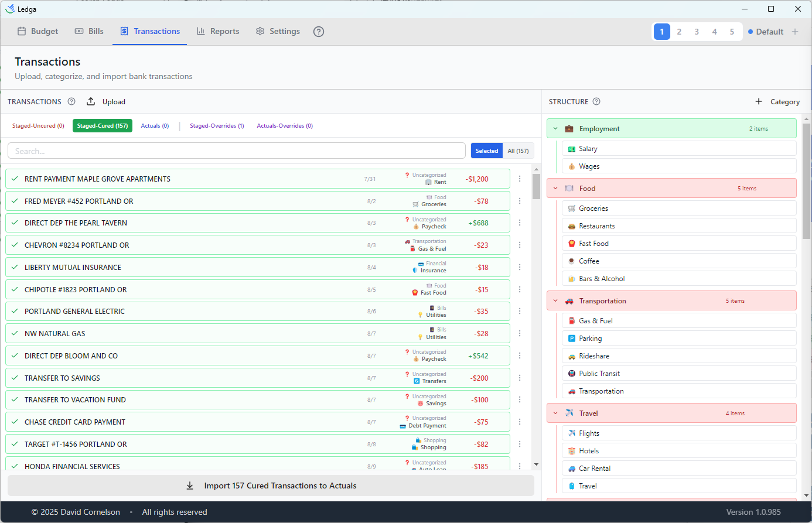This screenshot has width=812, height=523.
Task: Show All (157) transactions
Action: click(518, 151)
